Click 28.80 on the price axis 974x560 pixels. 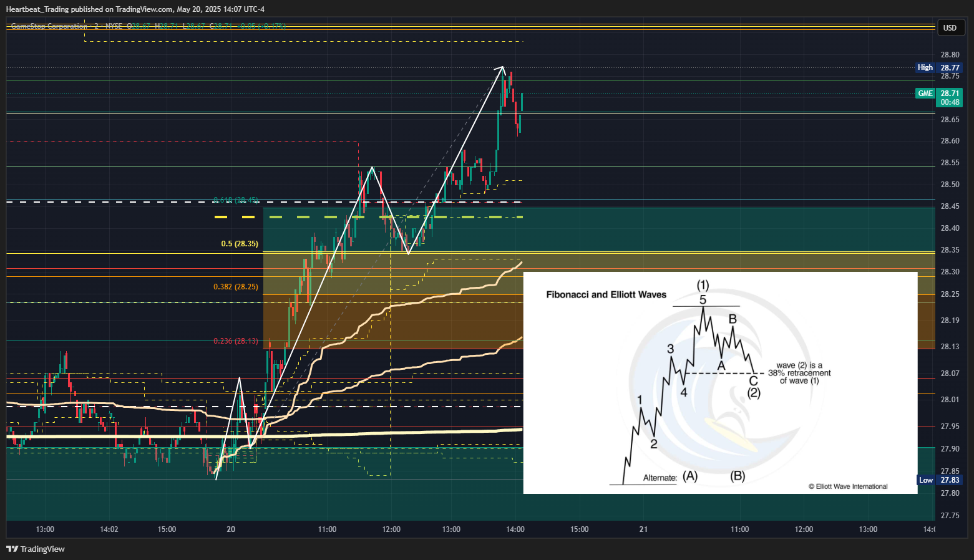click(x=950, y=55)
